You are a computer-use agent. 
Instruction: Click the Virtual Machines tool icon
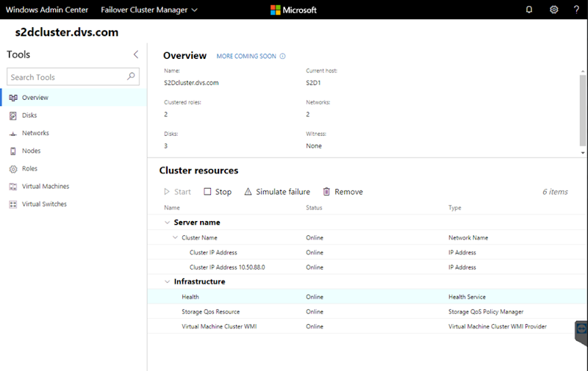coord(13,187)
